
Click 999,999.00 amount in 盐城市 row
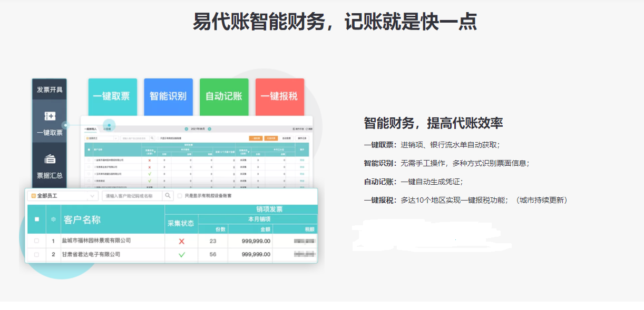pos(256,241)
